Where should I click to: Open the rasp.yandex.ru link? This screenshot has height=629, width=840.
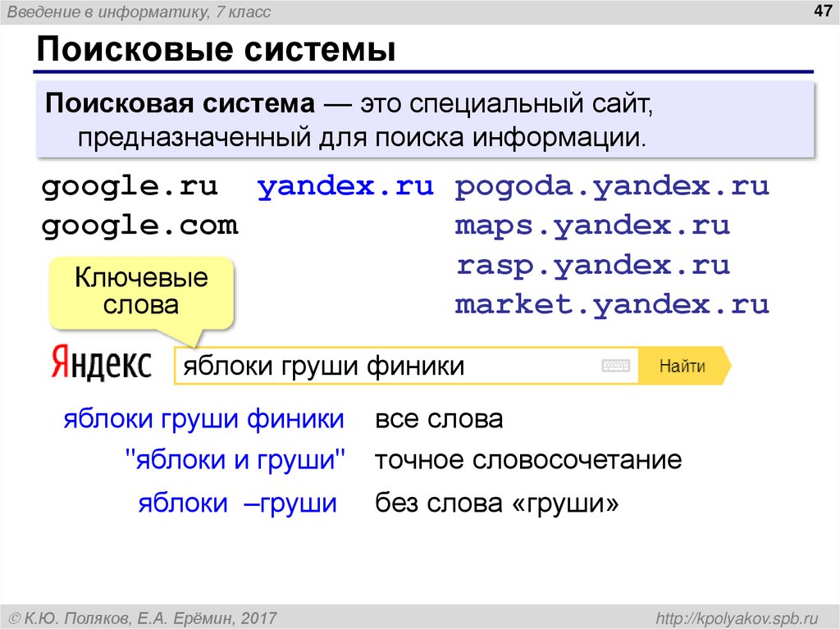(x=592, y=265)
